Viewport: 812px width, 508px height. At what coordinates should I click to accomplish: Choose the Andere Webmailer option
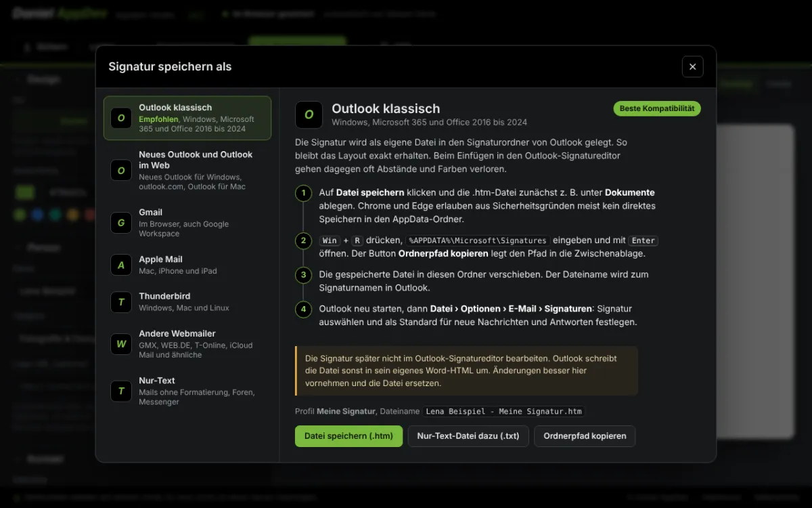(x=187, y=344)
